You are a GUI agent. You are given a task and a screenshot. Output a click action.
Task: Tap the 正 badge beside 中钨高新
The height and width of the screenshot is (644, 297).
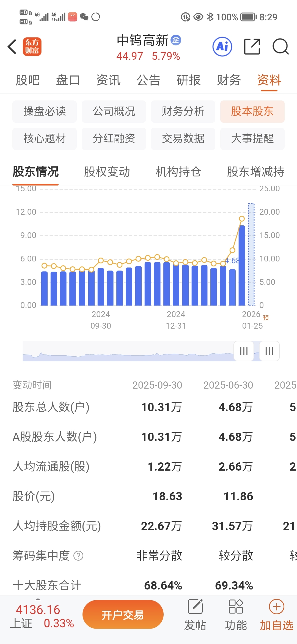pos(176,40)
